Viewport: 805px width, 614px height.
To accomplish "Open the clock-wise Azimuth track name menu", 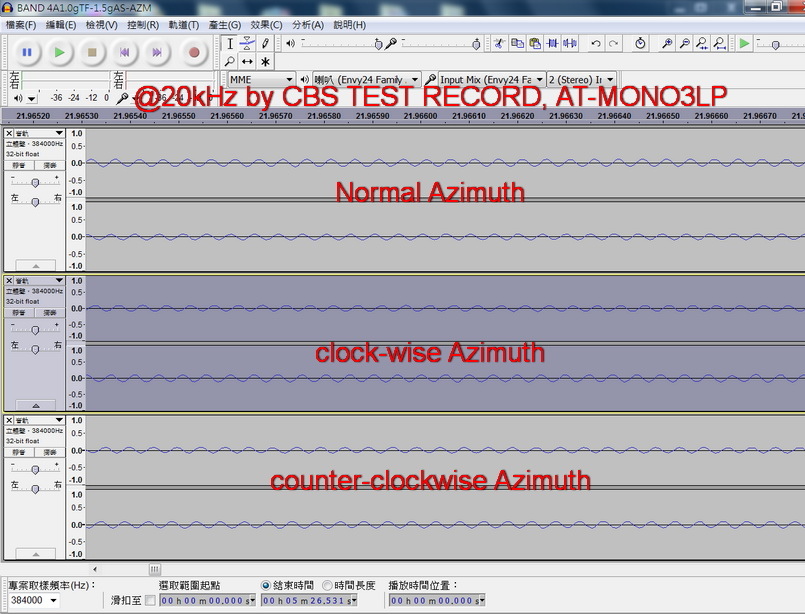I will click(39, 281).
